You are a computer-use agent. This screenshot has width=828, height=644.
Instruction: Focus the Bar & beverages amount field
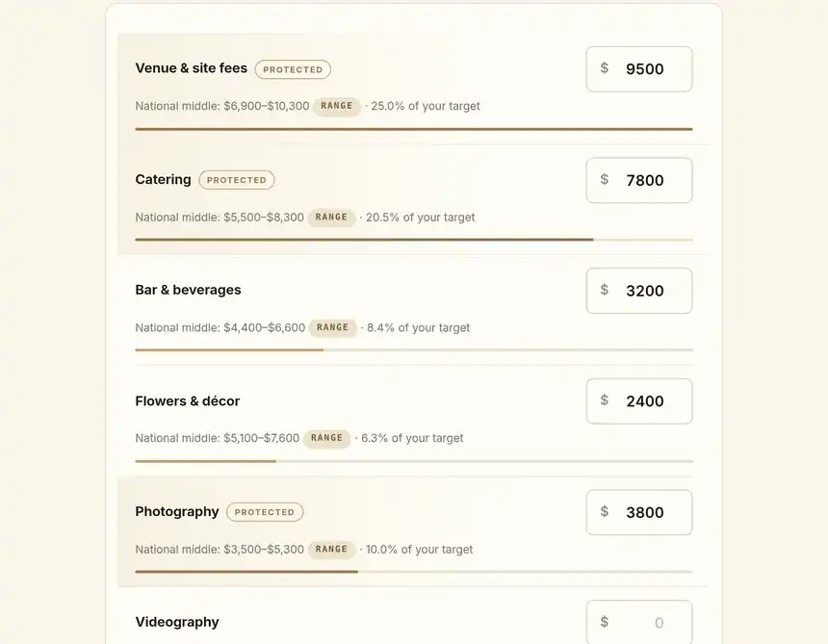[639, 291]
